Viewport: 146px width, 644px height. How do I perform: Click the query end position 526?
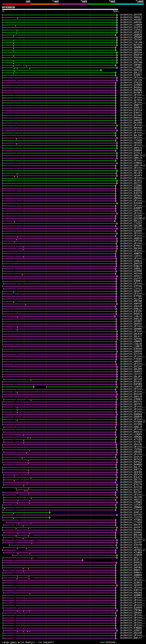(115, 11)
